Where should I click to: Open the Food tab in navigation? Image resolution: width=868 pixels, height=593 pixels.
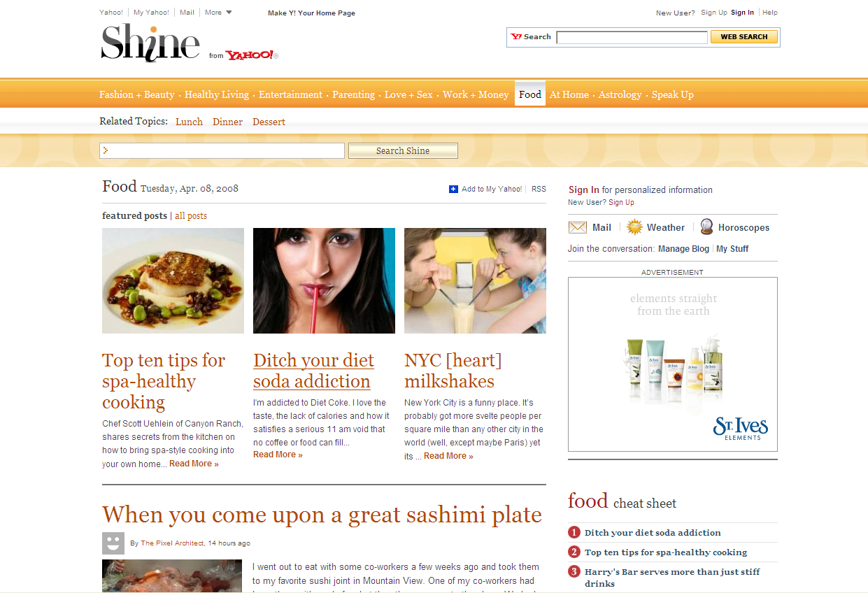coord(530,94)
